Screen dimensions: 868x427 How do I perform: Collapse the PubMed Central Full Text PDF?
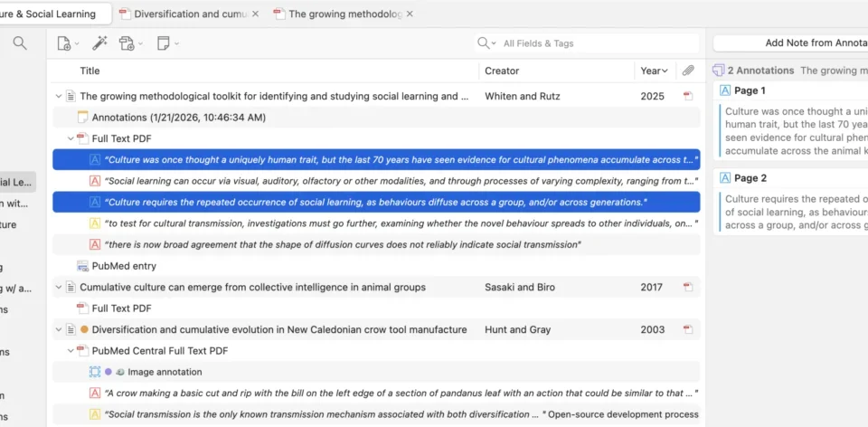pos(71,351)
